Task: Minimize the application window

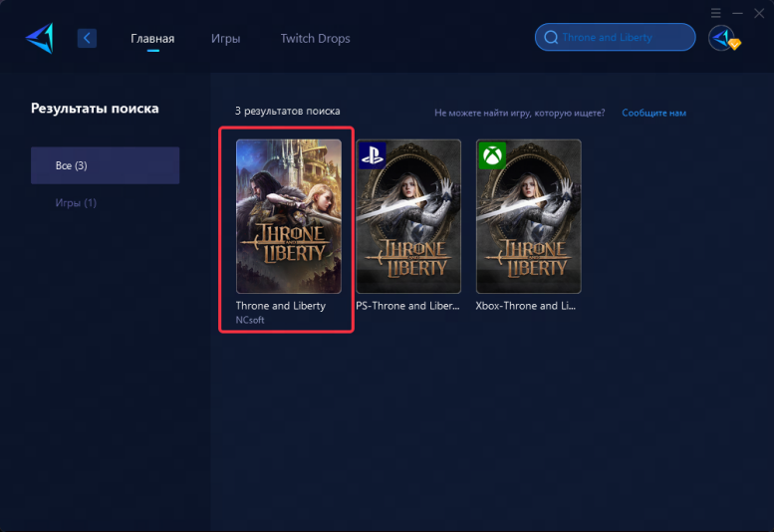Action: click(737, 13)
